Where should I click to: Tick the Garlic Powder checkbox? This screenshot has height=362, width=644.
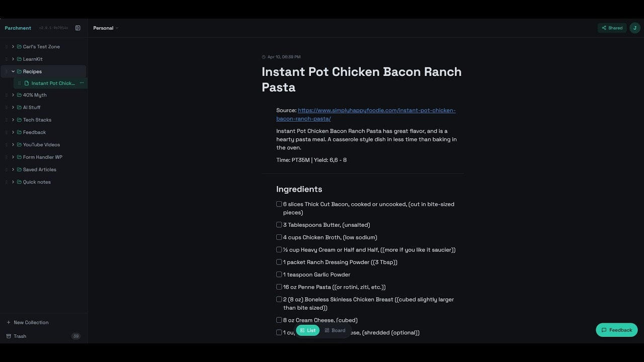click(279, 275)
